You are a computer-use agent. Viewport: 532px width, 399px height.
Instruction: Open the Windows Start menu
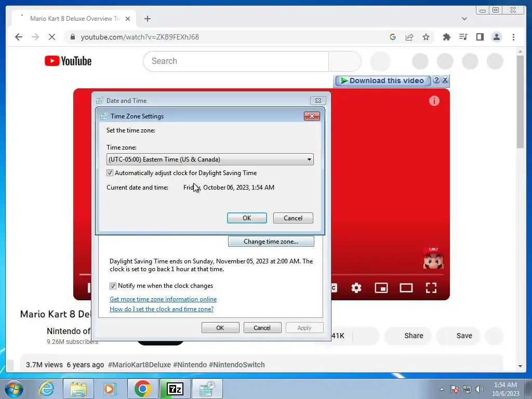click(x=14, y=389)
